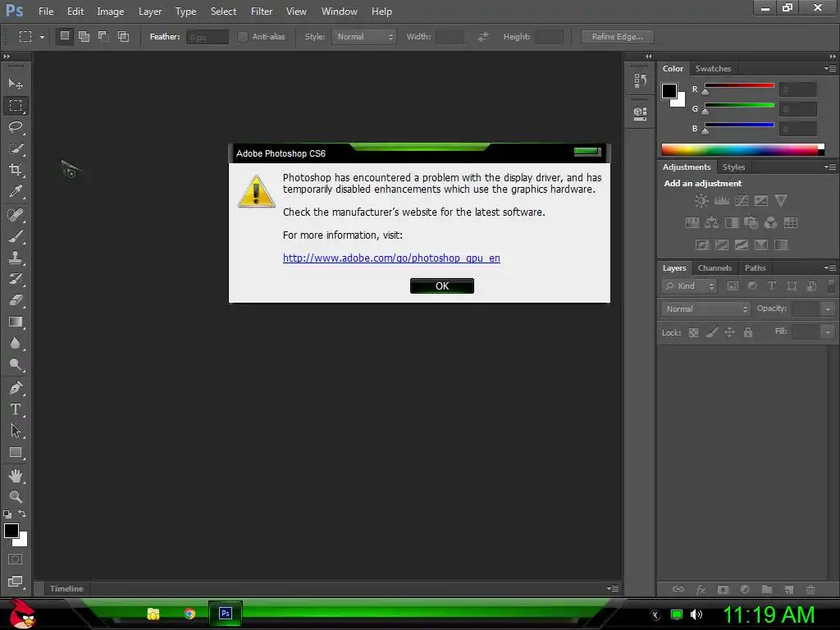Open the Properties panel icon
The width and height of the screenshot is (840, 630).
pos(640,113)
